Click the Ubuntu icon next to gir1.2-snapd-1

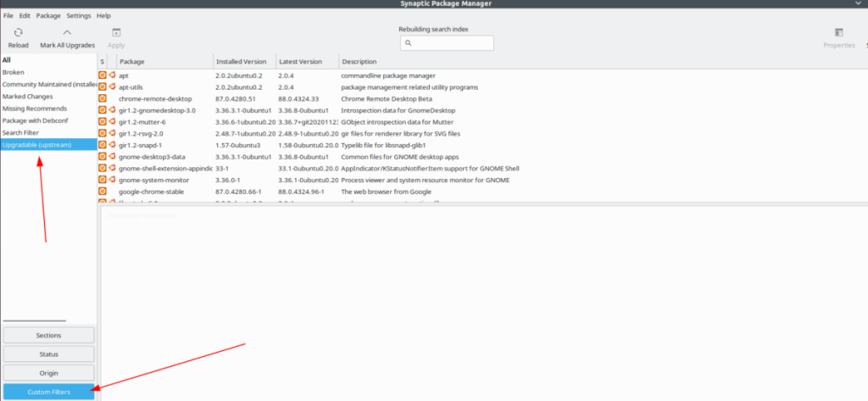(111, 145)
